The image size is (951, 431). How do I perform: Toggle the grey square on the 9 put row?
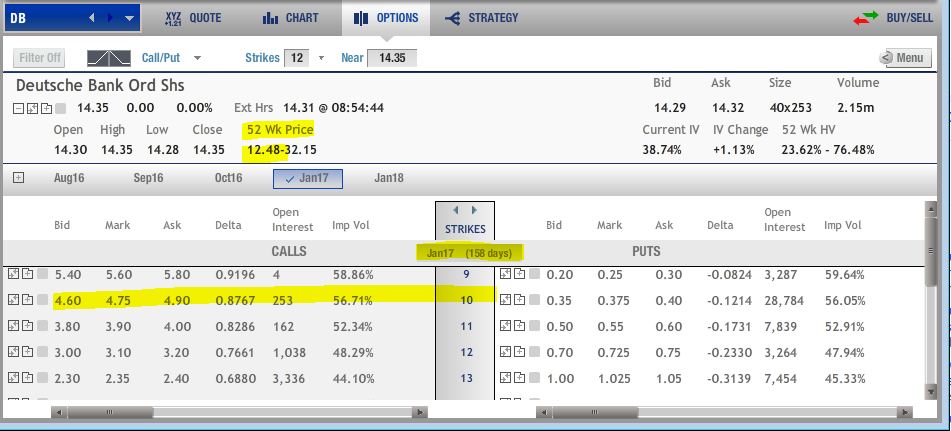point(534,274)
